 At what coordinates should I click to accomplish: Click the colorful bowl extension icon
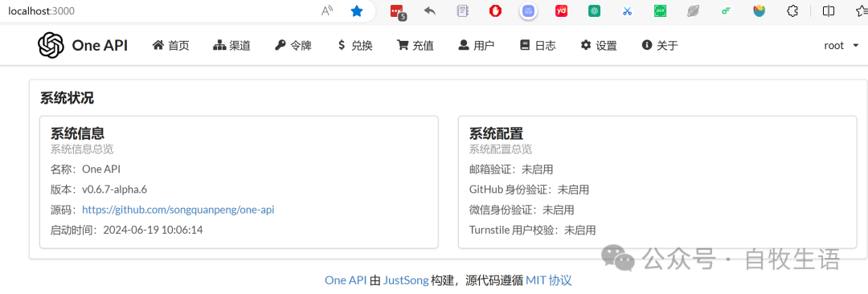[x=759, y=10]
